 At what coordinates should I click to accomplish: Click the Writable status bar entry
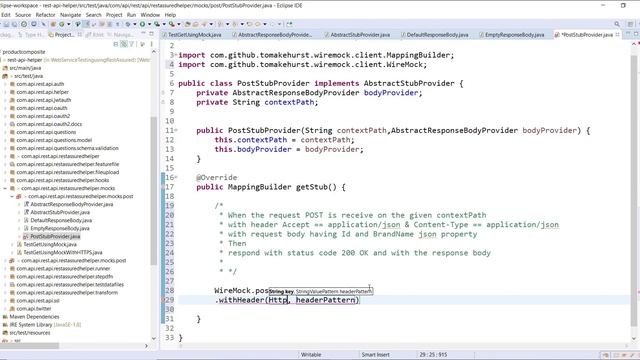(x=311, y=355)
